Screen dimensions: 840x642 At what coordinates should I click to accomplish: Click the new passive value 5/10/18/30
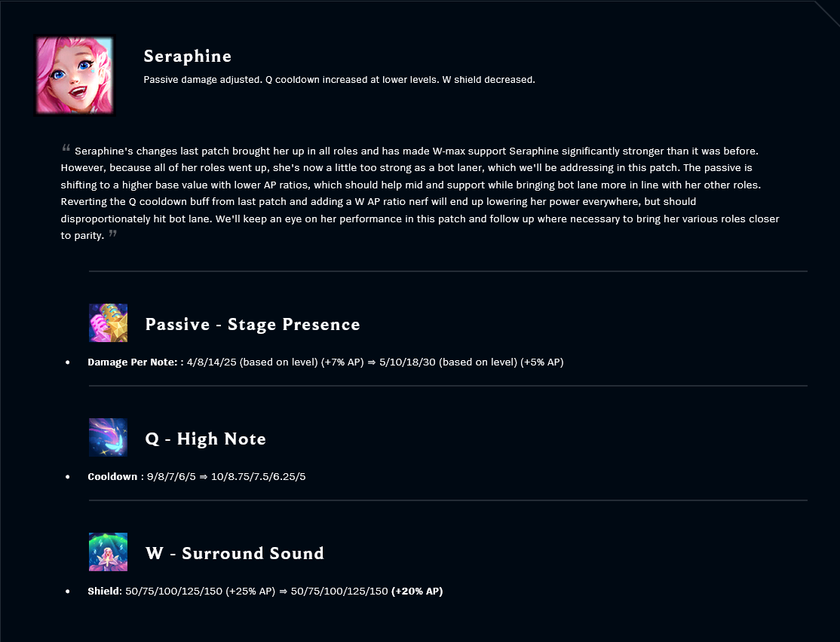pos(408,362)
